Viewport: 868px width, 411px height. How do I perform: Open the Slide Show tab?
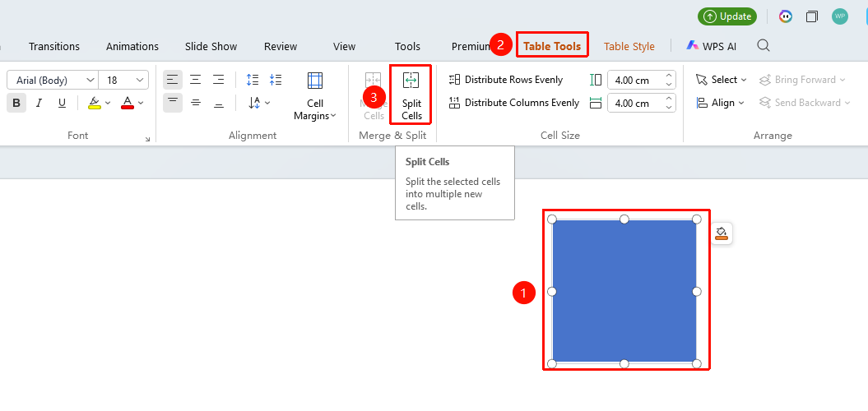click(x=211, y=47)
